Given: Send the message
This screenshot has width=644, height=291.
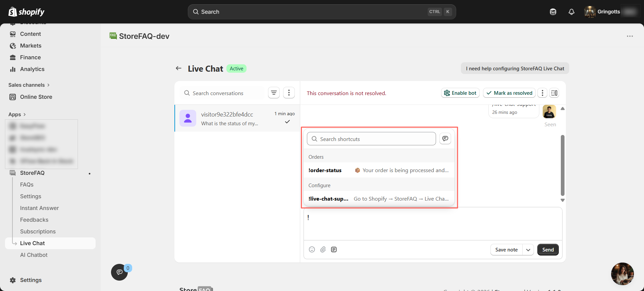Looking at the screenshot, I should 548,250.
